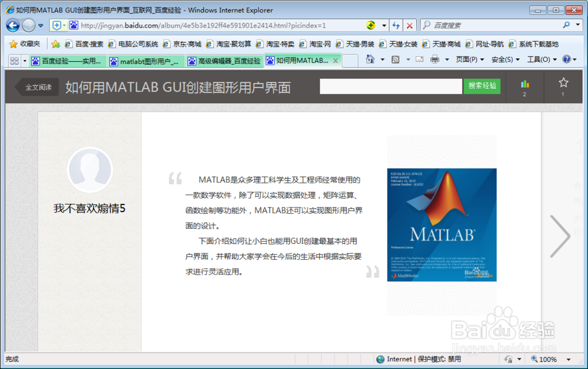Open the 天猫·男装 favorites link
This screenshot has height=369, width=588.
click(x=355, y=44)
